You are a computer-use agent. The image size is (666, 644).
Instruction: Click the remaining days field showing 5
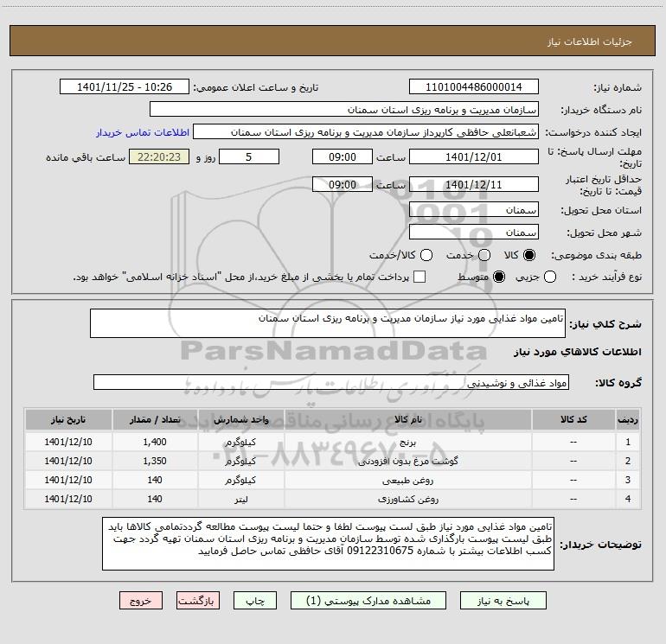(x=249, y=156)
